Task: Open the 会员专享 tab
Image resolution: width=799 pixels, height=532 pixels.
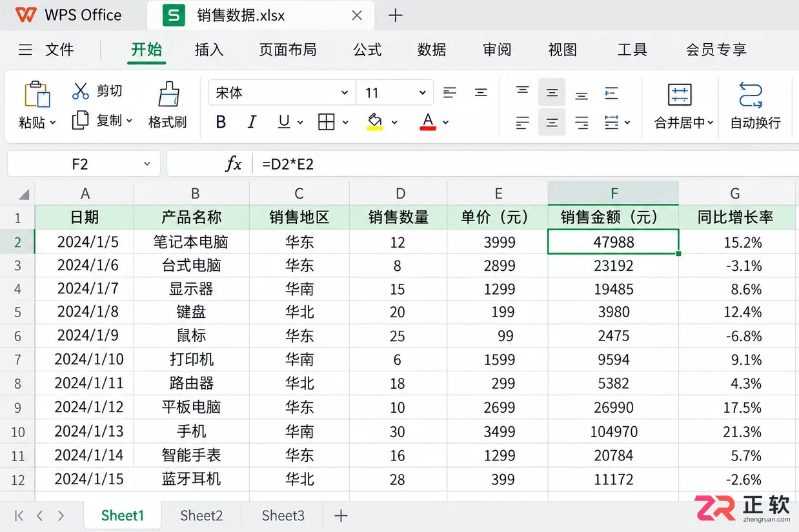Action: click(x=716, y=50)
